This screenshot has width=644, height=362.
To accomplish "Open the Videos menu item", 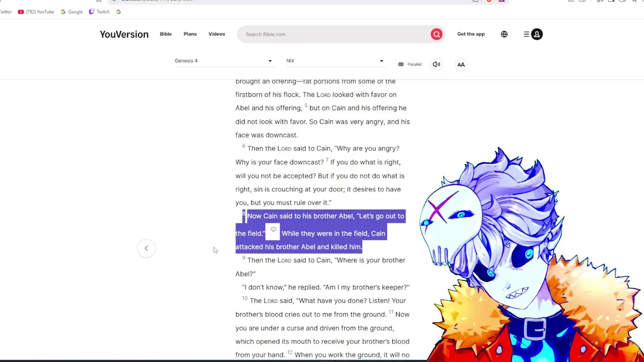I will [x=217, y=34].
